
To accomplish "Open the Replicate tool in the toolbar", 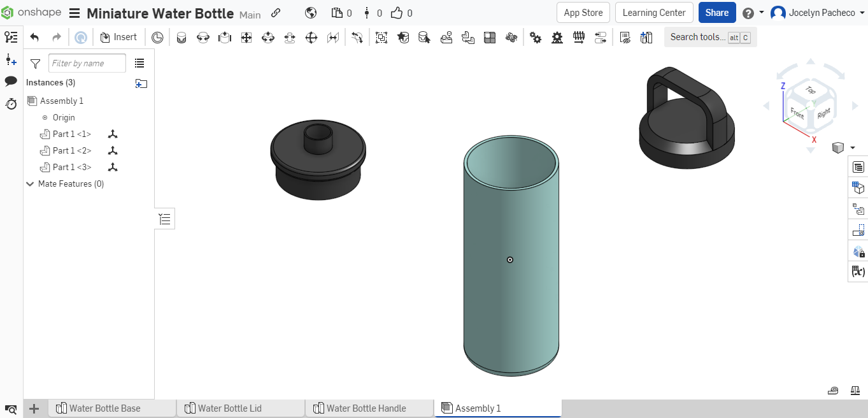I will click(468, 37).
